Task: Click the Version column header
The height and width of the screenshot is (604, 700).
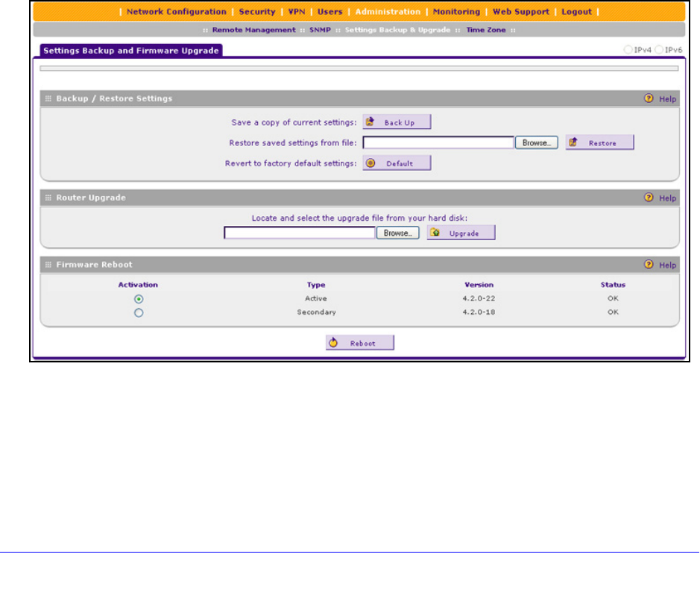Action: [x=479, y=284]
